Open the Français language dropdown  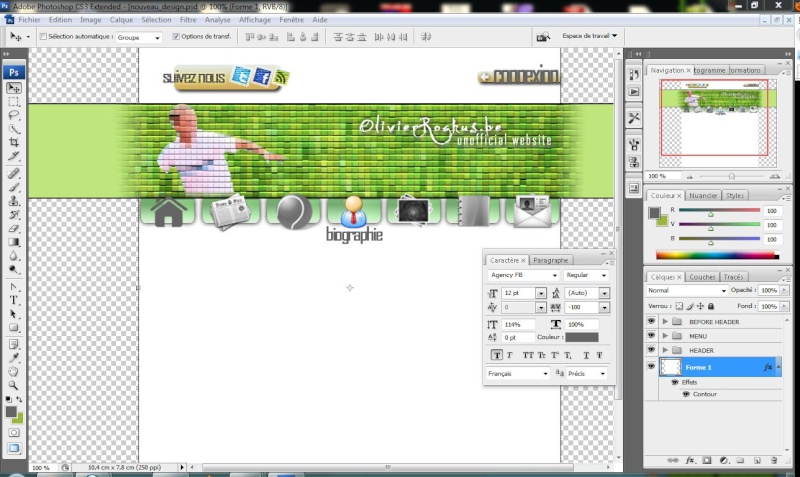pos(517,373)
